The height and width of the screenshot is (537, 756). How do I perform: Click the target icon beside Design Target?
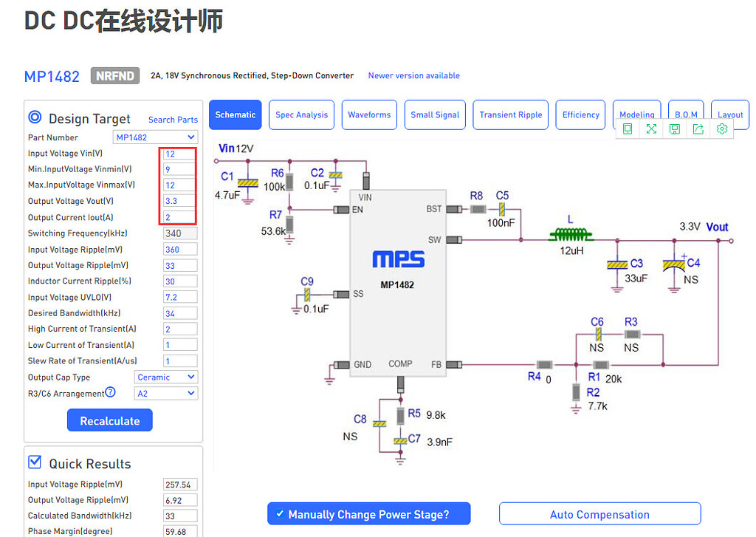pos(35,117)
